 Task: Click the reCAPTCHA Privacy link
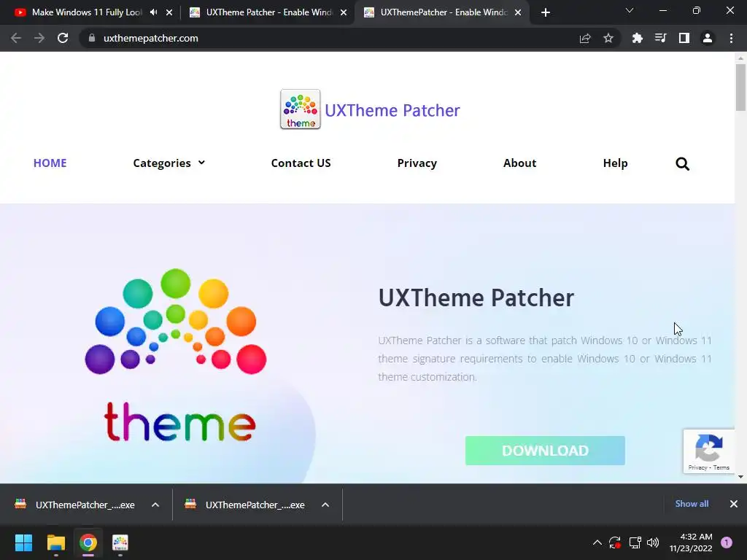[x=697, y=467]
